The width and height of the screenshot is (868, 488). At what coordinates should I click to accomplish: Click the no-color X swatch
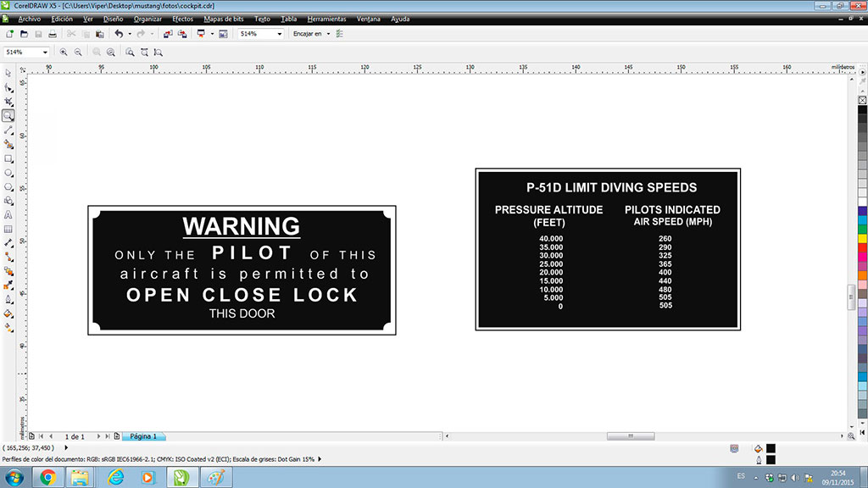pos(862,100)
